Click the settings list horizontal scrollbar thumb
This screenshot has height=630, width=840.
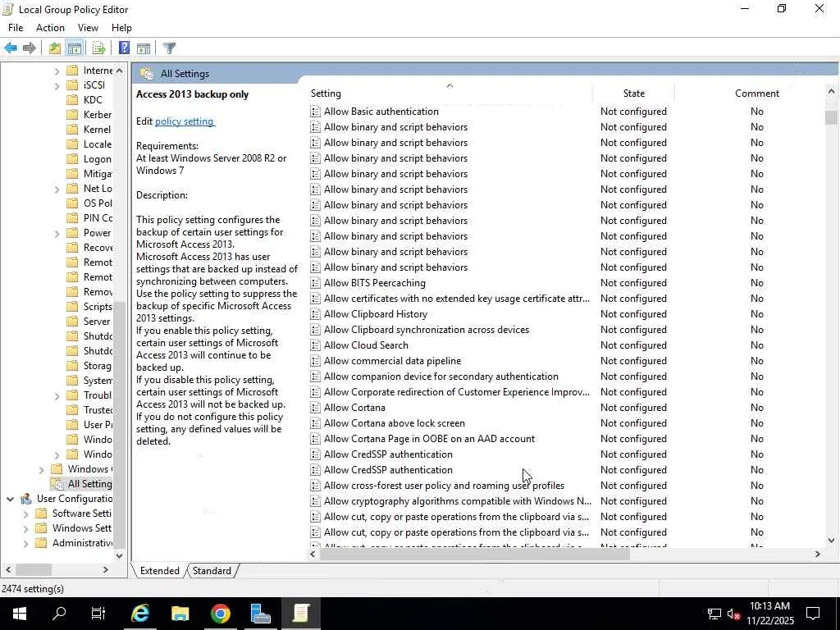coord(475,554)
